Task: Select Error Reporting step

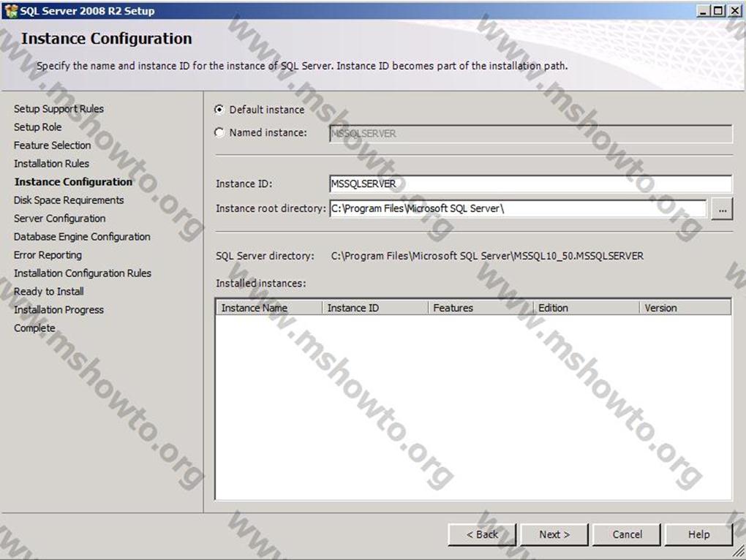Action: (48, 255)
